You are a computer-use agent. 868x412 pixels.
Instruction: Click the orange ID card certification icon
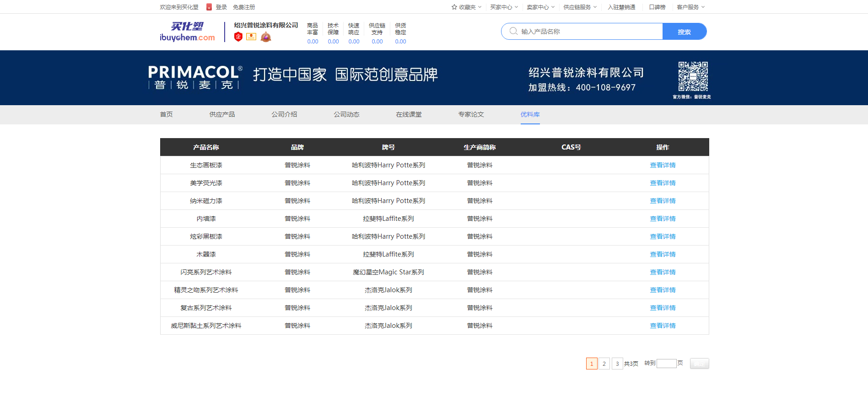click(x=251, y=37)
